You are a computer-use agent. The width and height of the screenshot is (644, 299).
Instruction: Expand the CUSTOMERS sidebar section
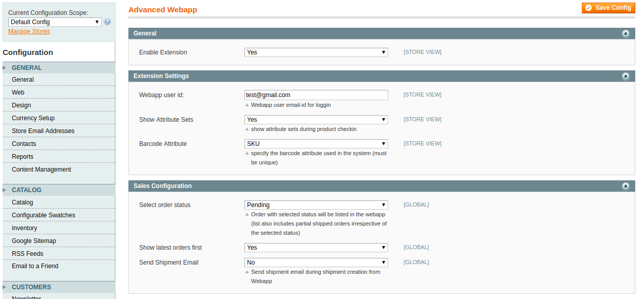point(31,287)
